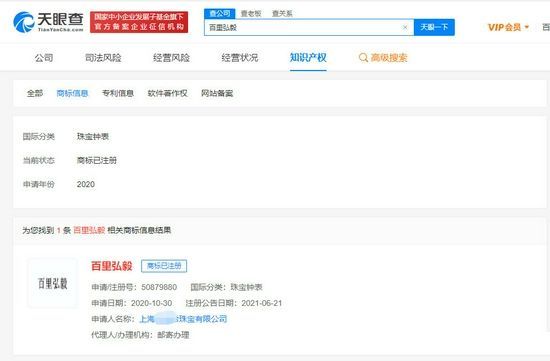Select the 商标信息 filter

pyautogui.click(x=72, y=93)
